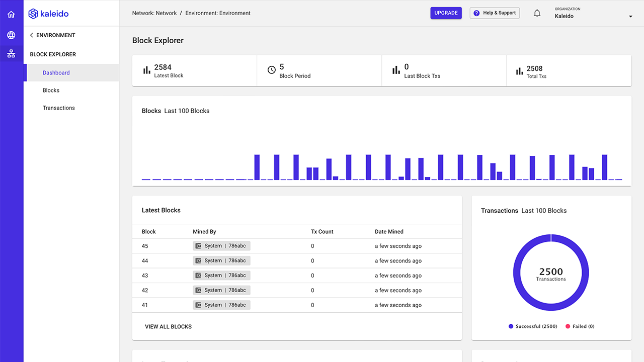Viewport: 644px width, 362px height.
Task: Open the Blocks sidebar item
Action: point(51,90)
